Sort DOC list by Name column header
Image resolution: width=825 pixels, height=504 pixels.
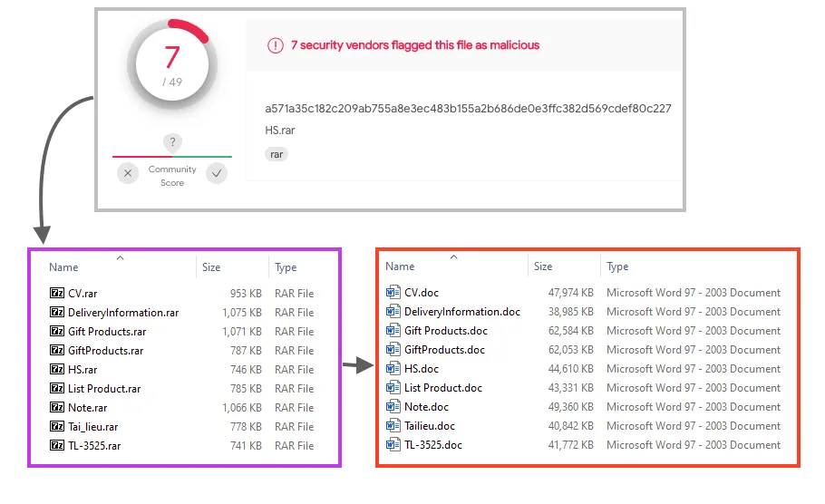pos(400,267)
